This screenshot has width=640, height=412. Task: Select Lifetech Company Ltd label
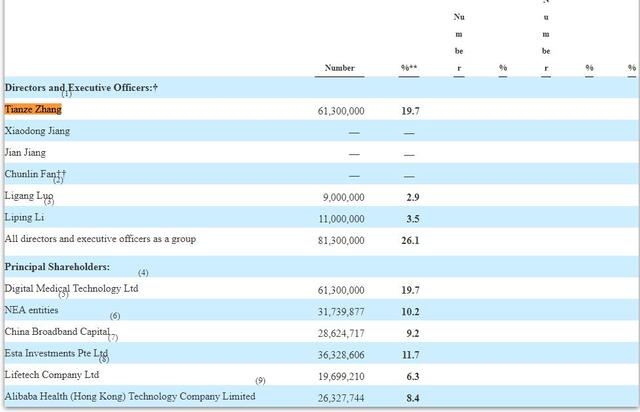pyautogui.click(x=52, y=375)
